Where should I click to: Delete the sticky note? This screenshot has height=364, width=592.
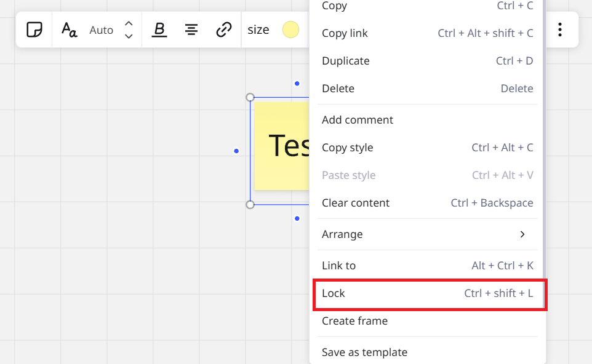pos(337,88)
